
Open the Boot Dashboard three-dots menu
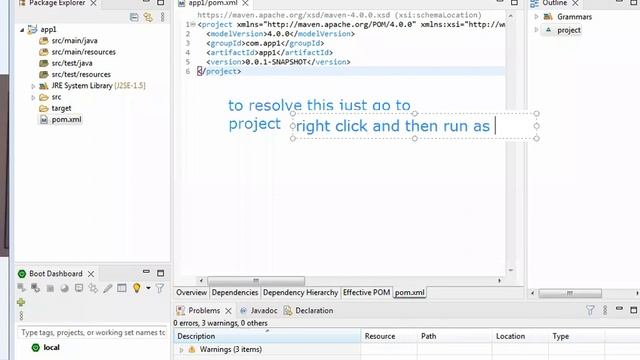[x=21, y=316]
